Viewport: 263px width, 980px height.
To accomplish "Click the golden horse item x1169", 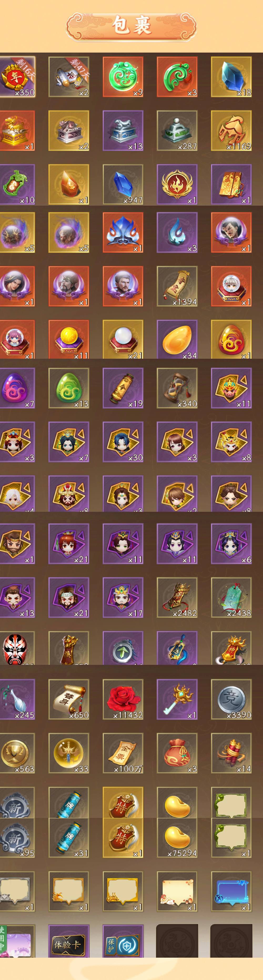I will coord(231,130).
